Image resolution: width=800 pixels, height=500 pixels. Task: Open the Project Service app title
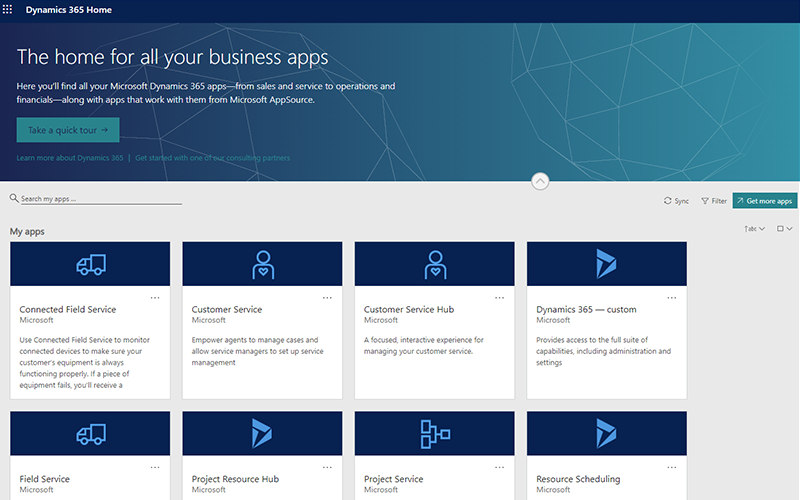[393, 479]
